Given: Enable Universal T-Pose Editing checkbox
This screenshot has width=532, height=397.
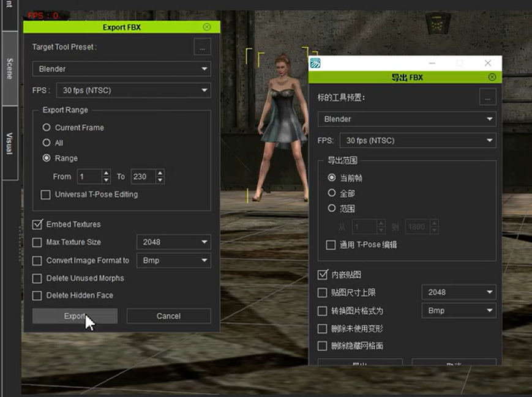Looking at the screenshot, I should [45, 195].
